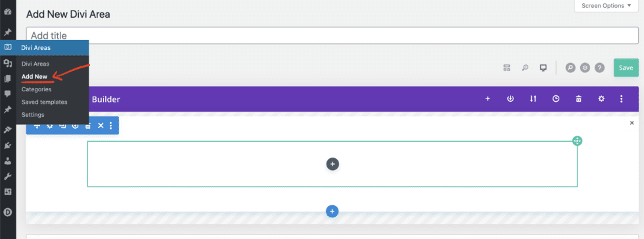Open the Categories submenu link
The image size is (644, 239).
(37, 89)
